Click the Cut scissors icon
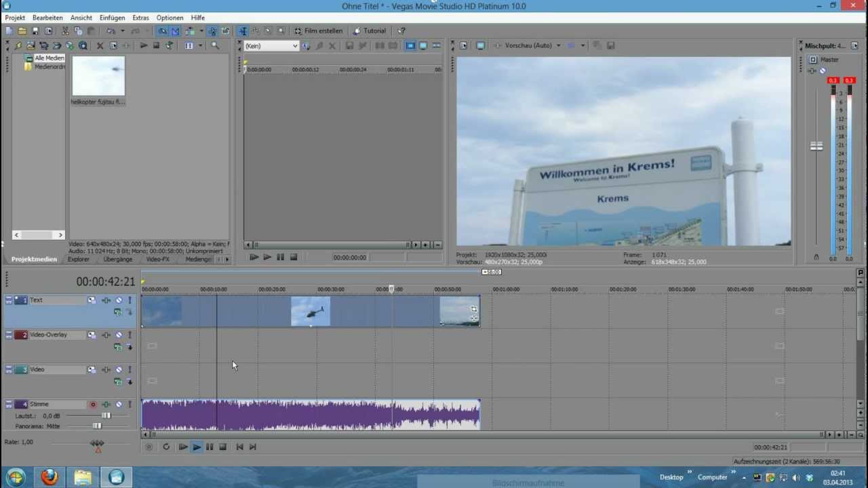Image resolution: width=868 pixels, height=488 pixels. 65,31
